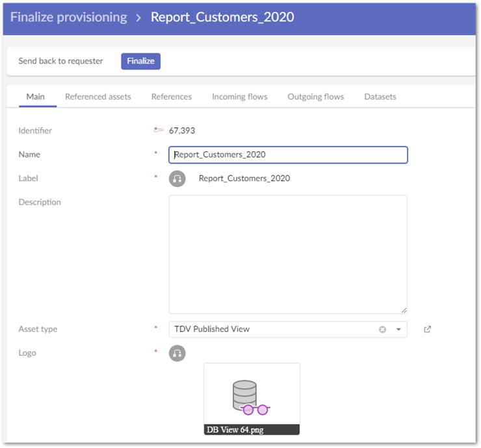481x448 pixels.
Task: Open the Asset type external link icon
Action: (x=427, y=329)
